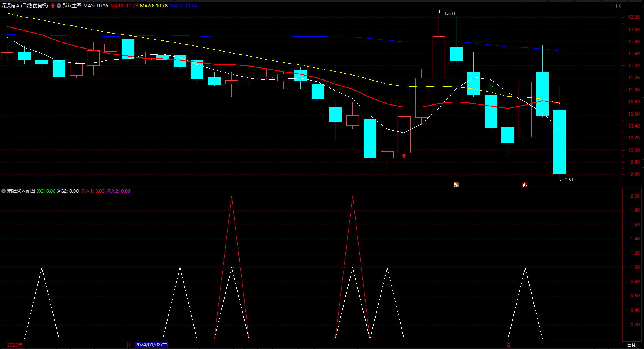Click the 精准买入副图 sub-chart label
Screen dimensions: 644x349
coord(21,191)
